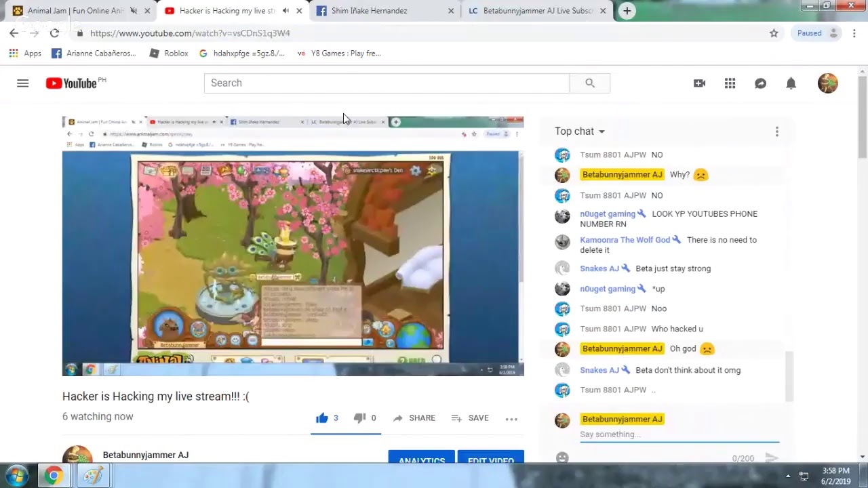Open the Windows Start button
The width and height of the screenshot is (868, 488).
16,476
